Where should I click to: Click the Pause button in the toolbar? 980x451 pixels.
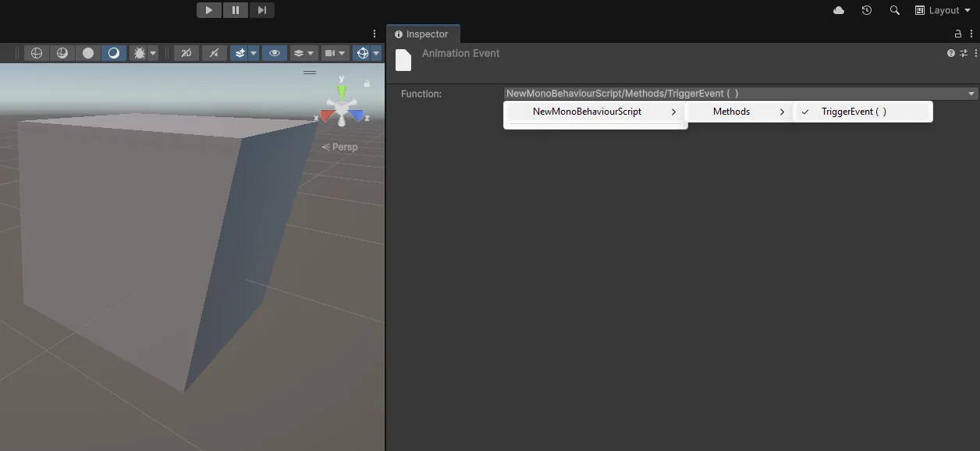click(236, 10)
